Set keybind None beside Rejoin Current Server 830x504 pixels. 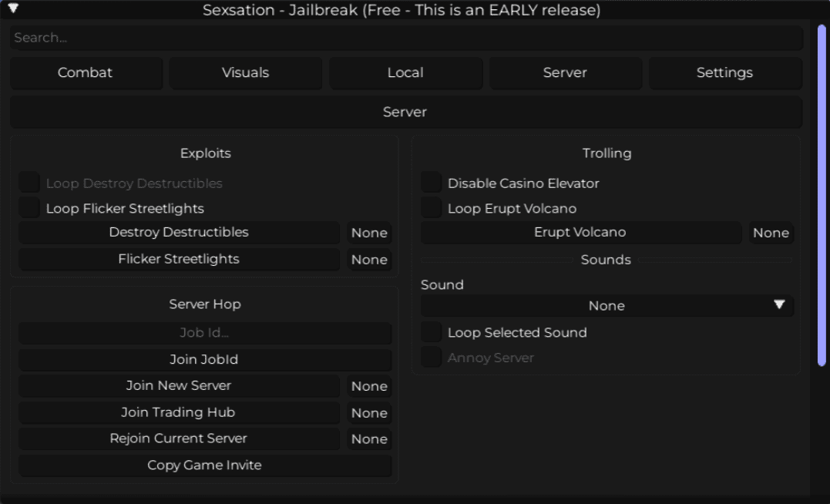[369, 439]
